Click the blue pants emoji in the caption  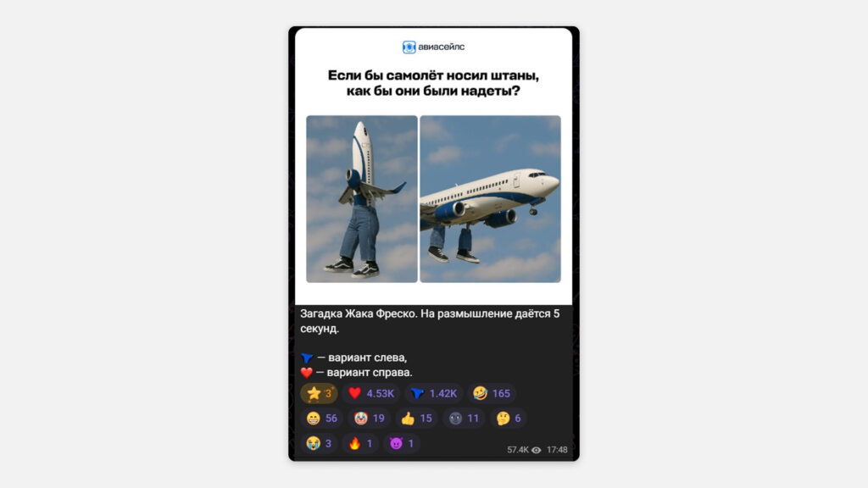pos(307,358)
